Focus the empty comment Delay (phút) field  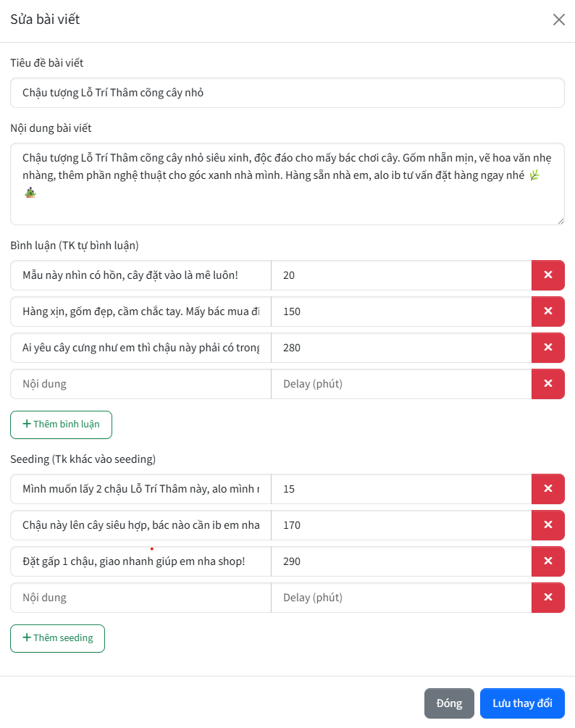point(401,383)
